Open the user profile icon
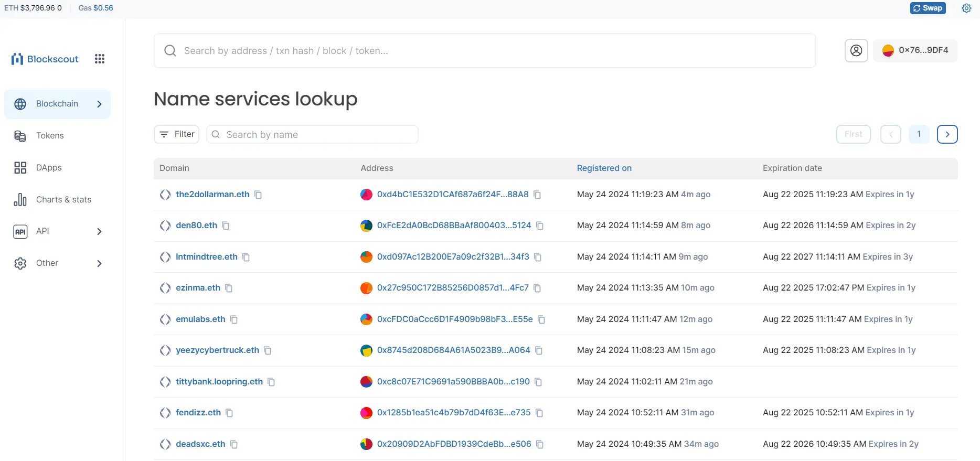This screenshot has width=980, height=461. tap(856, 50)
